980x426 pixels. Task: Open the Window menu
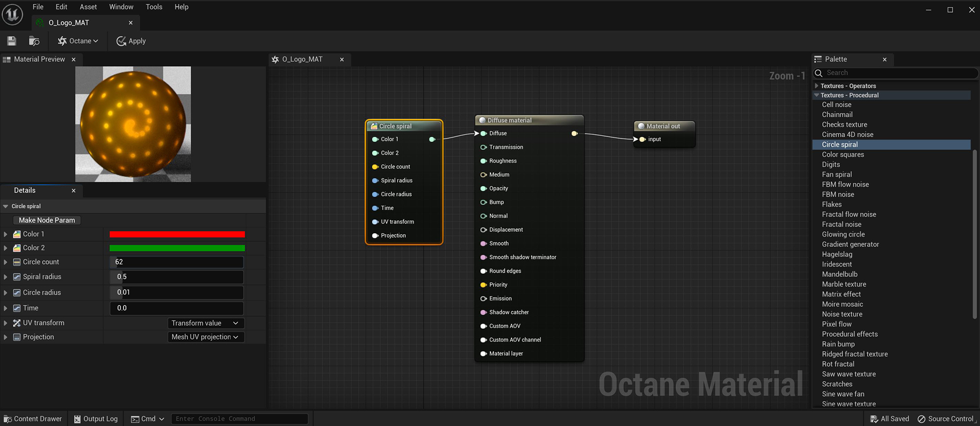tap(121, 7)
